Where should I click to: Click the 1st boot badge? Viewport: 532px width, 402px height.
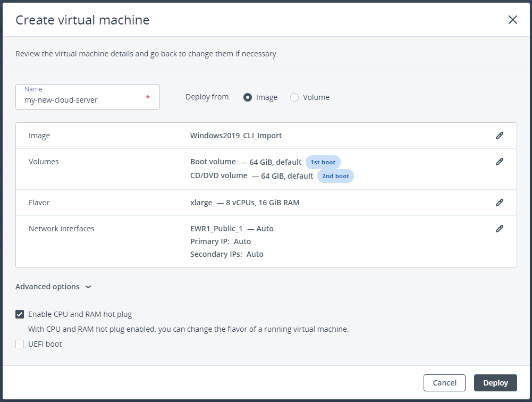coord(323,162)
